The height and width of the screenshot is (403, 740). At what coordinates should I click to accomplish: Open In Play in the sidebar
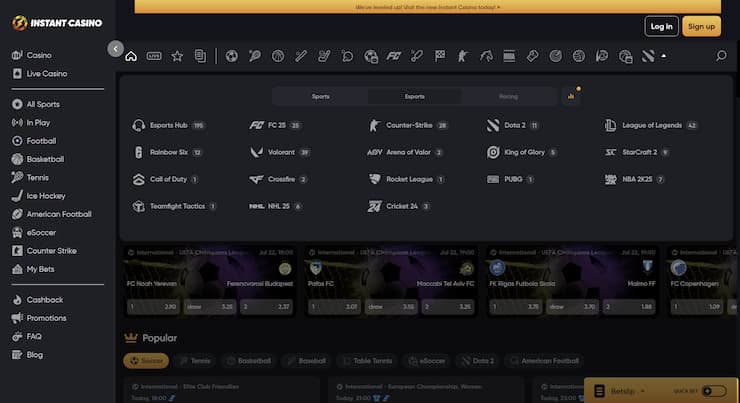coord(31,123)
